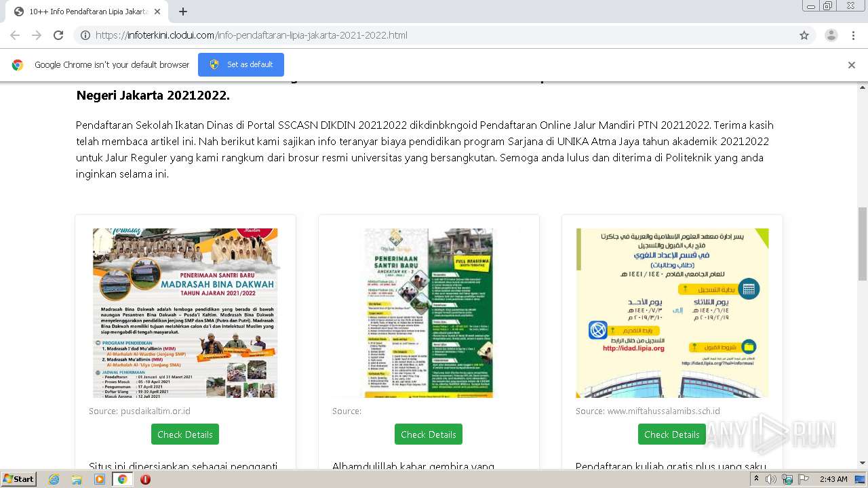Open the red security shield taskbar icon
This screenshot has width=868, height=488.
[145, 479]
